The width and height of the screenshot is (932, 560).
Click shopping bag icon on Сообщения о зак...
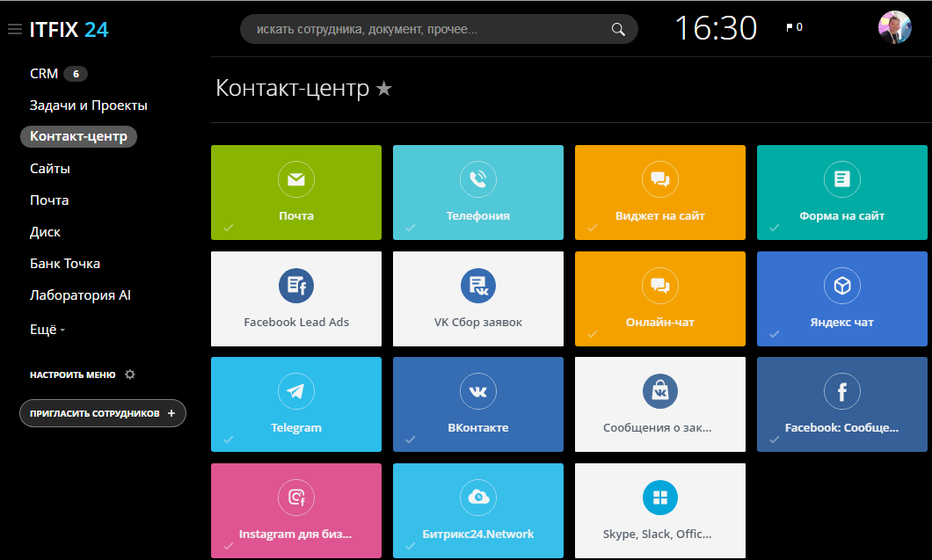click(659, 391)
